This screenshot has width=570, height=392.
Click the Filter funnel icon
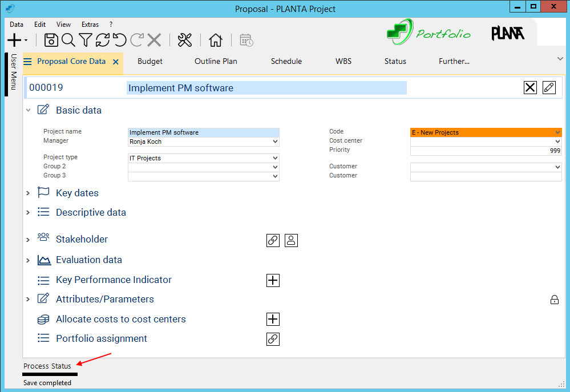tap(86, 40)
